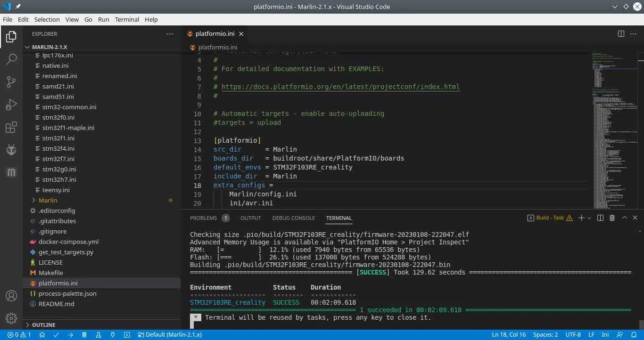Open the new terminal launch profile dropdown
The width and height of the screenshot is (644, 340).
[590, 218]
